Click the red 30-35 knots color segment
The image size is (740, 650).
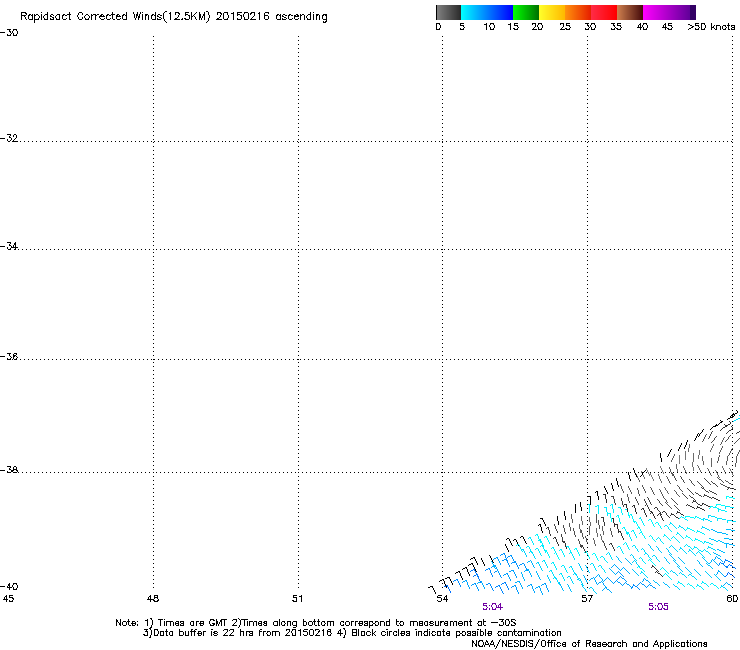(604, 12)
